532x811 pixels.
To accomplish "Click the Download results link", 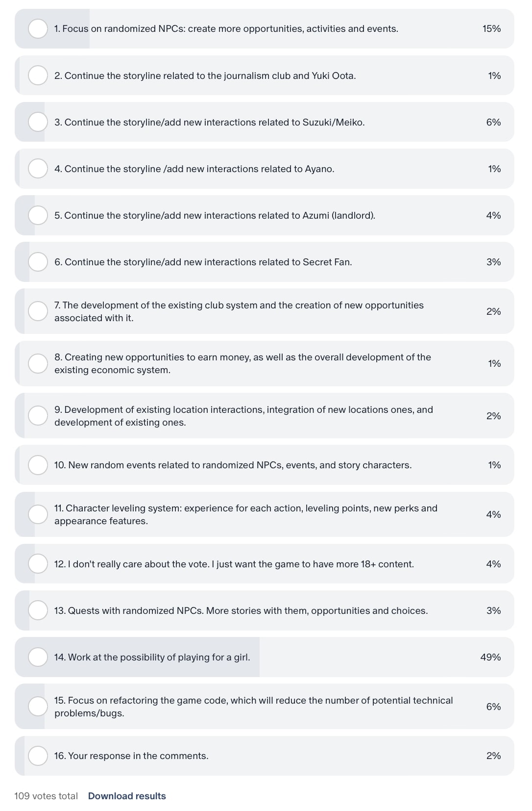I will [x=127, y=796].
